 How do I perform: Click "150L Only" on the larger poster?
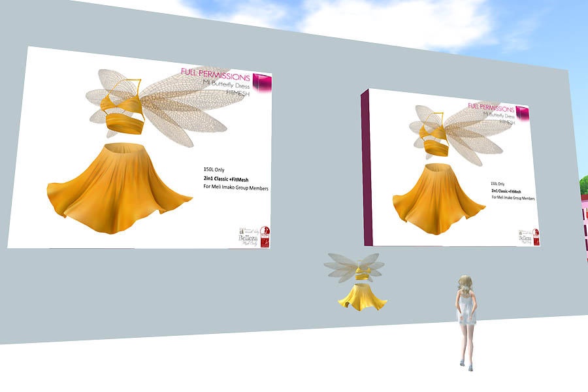click(214, 170)
